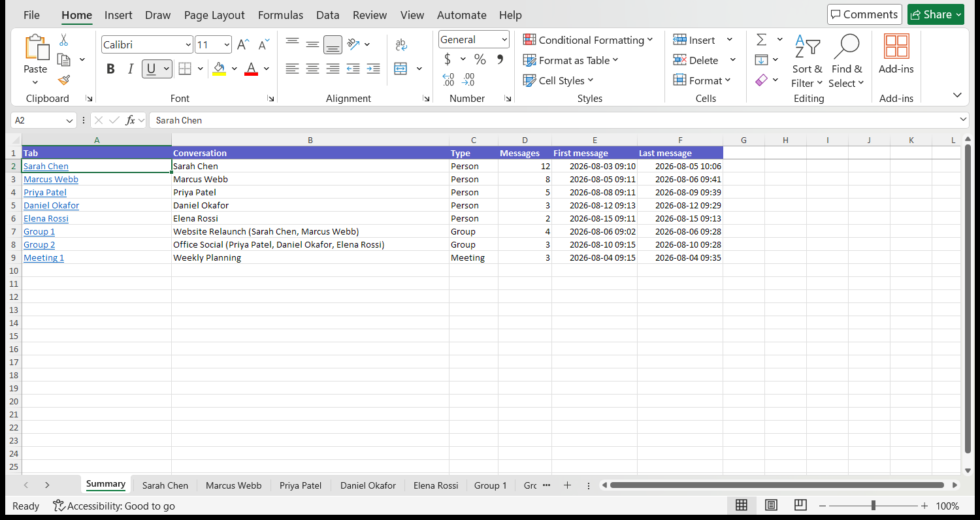Click the Percent Style icon
This screenshot has width=980, height=520.
[x=480, y=59]
